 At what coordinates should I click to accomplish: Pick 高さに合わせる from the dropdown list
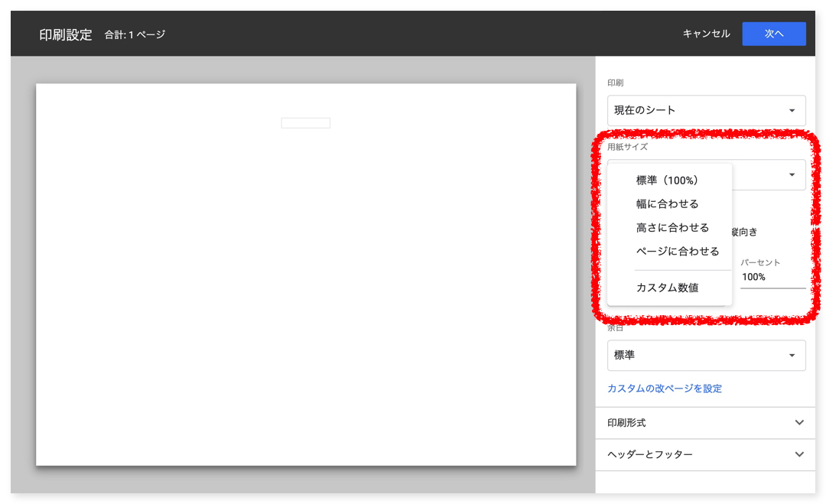pos(672,228)
